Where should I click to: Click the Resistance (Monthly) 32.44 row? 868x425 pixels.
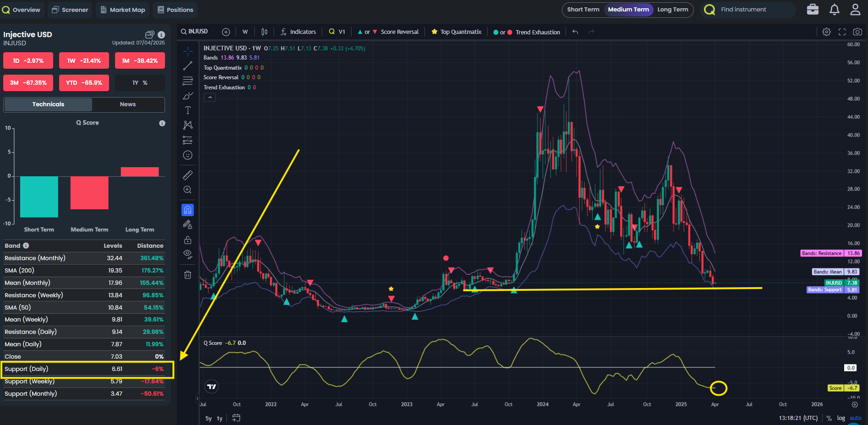[84, 258]
